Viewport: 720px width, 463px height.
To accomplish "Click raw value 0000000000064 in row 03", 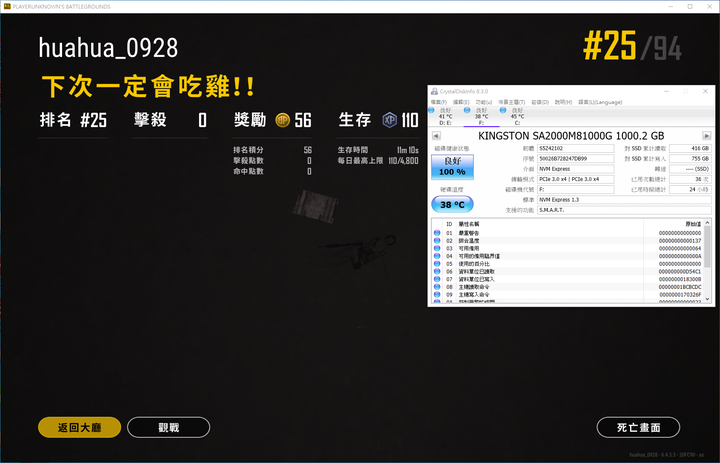I will pos(680,248).
